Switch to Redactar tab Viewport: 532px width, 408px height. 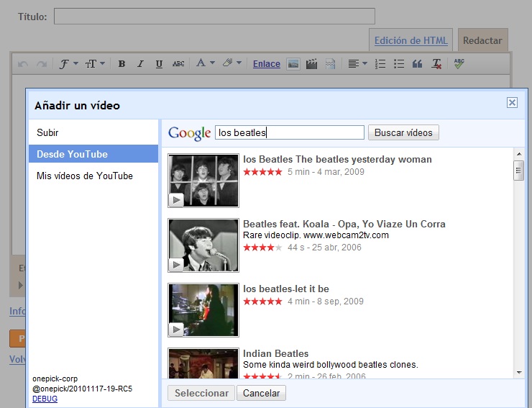point(482,40)
